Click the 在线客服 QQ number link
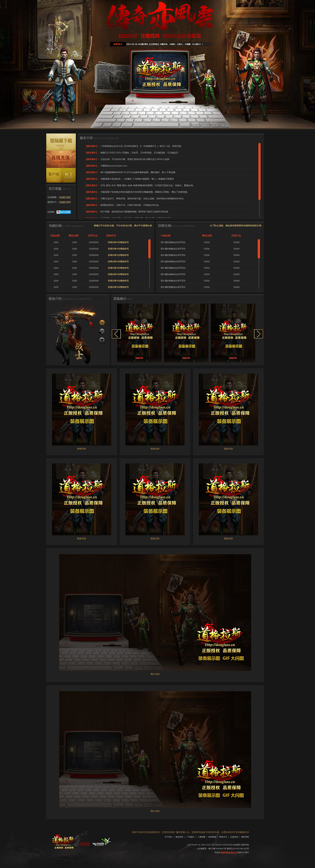315x868 pixels. pyautogui.click(x=64, y=197)
